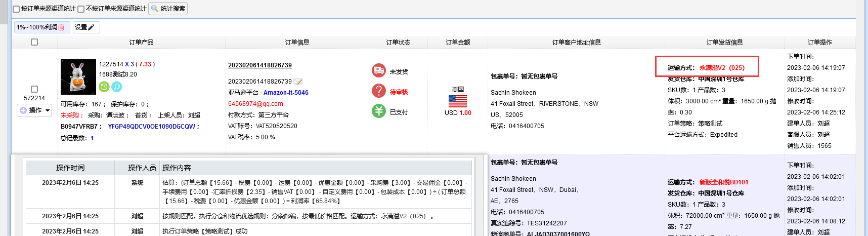868x236 pixels.
Task: Enable 不按订单来源渠道统计 checkbox
Action: pyautogui.click(x=81, y=9)
